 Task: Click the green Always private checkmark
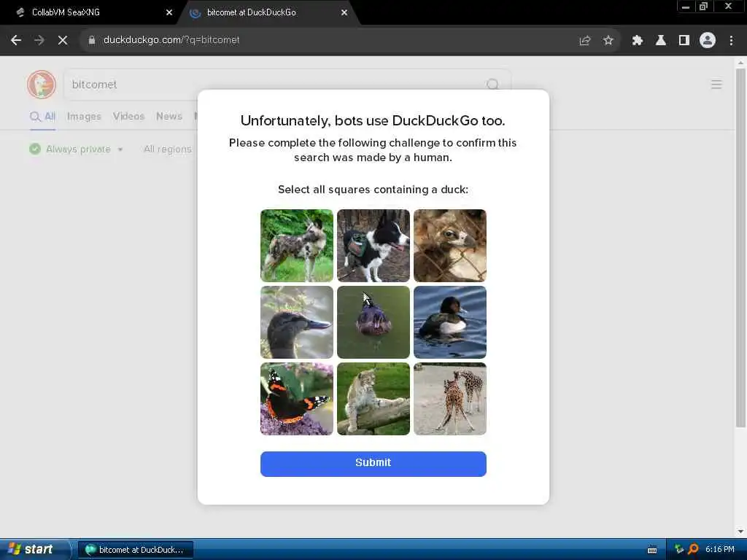pyautogui.click(x=35, y=149)
